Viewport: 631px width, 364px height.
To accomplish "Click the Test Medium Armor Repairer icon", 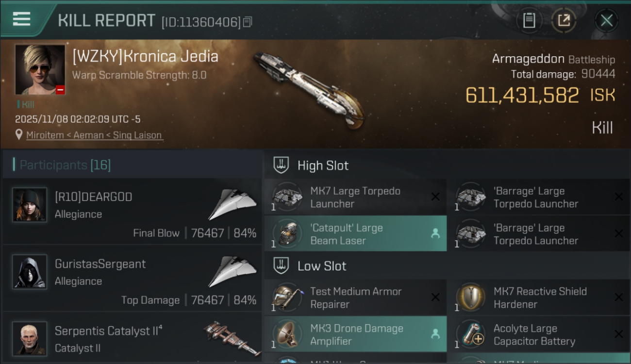I will click(287, 298).
